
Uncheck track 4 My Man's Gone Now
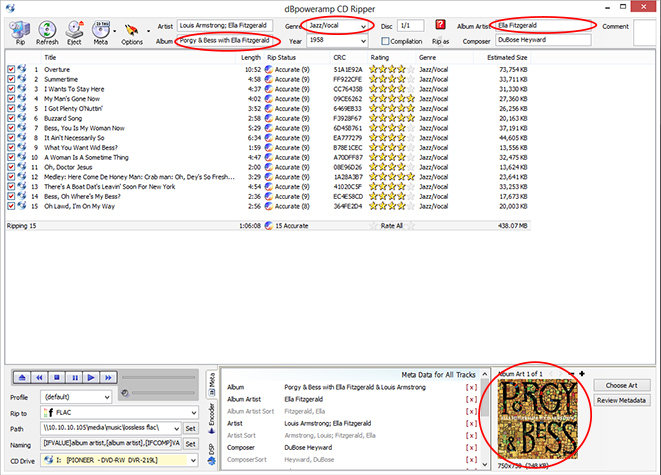(11, 99)
